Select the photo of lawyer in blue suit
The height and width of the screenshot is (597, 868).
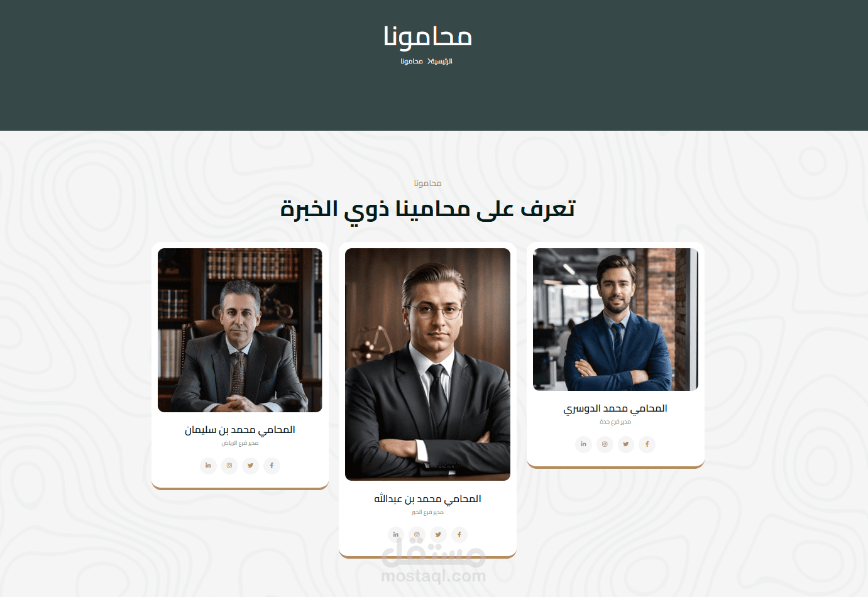[x=615, y=319]
